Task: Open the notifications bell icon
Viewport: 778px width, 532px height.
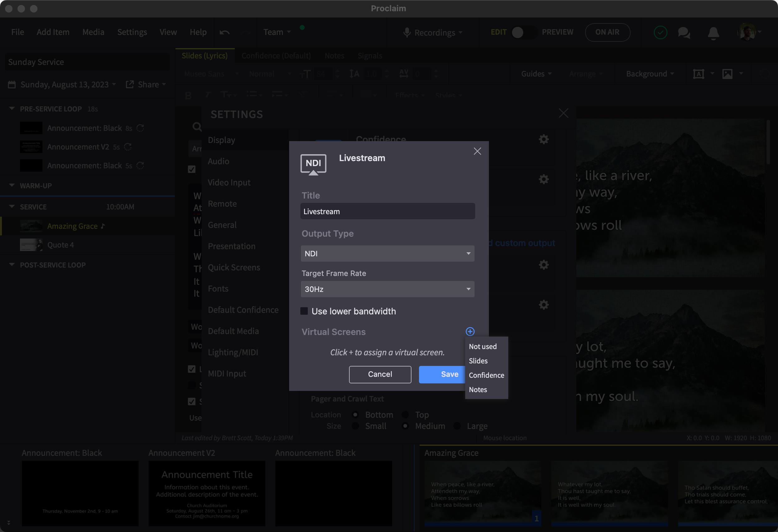Action: point(713,32)
